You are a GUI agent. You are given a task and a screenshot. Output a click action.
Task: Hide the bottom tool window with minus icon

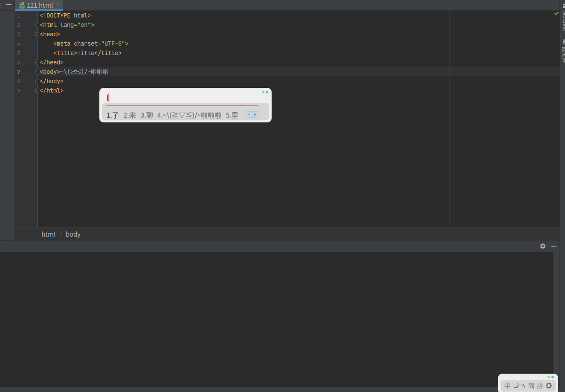coord(554,246)
